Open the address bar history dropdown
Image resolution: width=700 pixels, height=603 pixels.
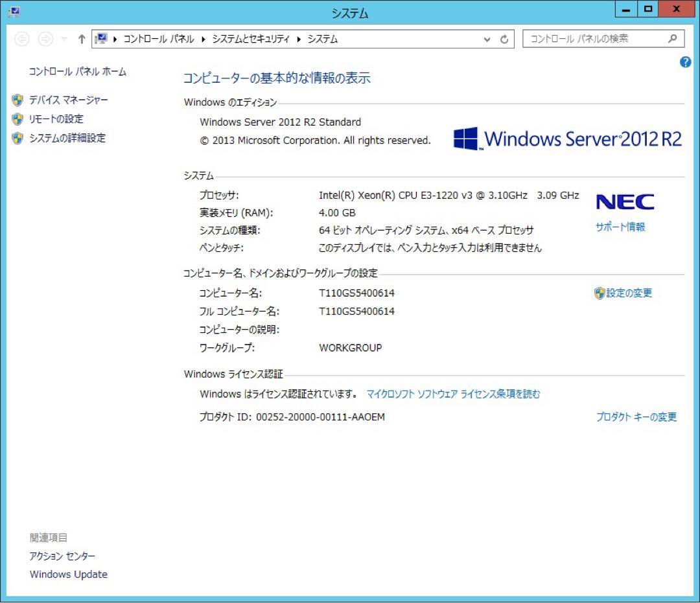487,39
